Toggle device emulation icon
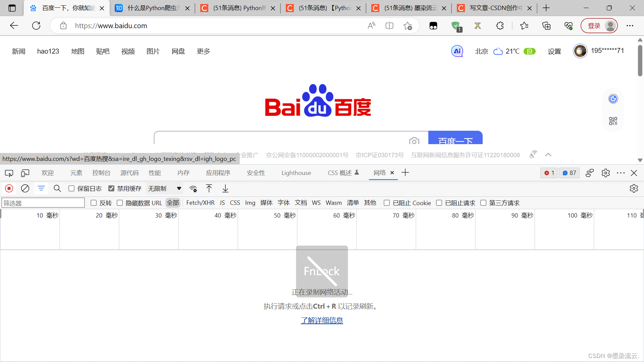Viewport: 644px width, 362px height. pos(25,173)
